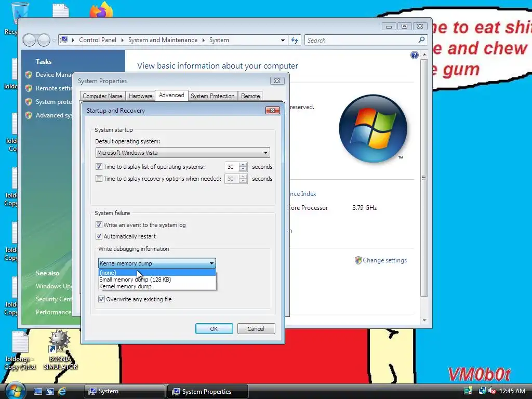532x399 pixels.
Task: Toggle Time to display list of operating systems
Action: [99, 167]
